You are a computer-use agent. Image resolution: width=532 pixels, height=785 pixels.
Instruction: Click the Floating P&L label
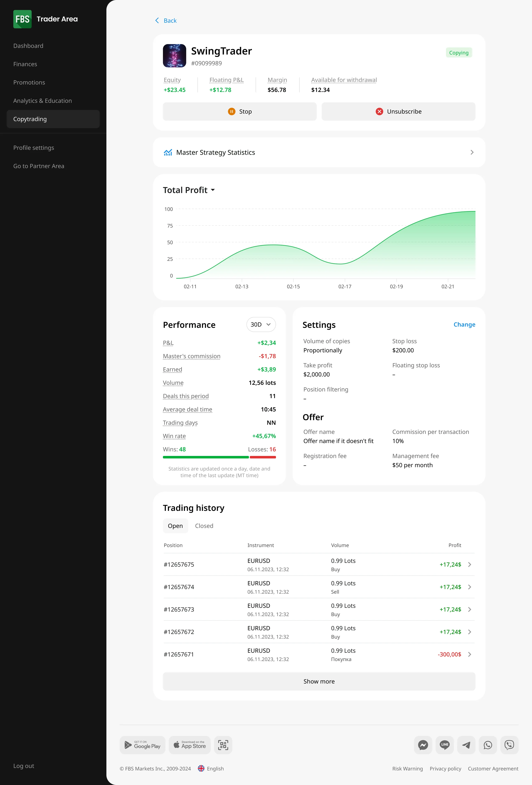pyautogui.click(x=227, y=80)
